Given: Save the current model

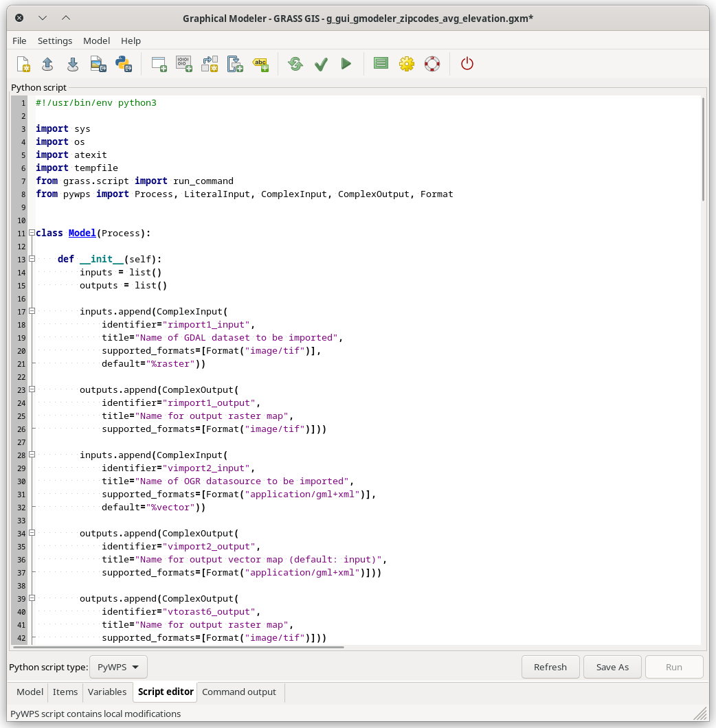Looking at the screenshot, I should 72,64.
